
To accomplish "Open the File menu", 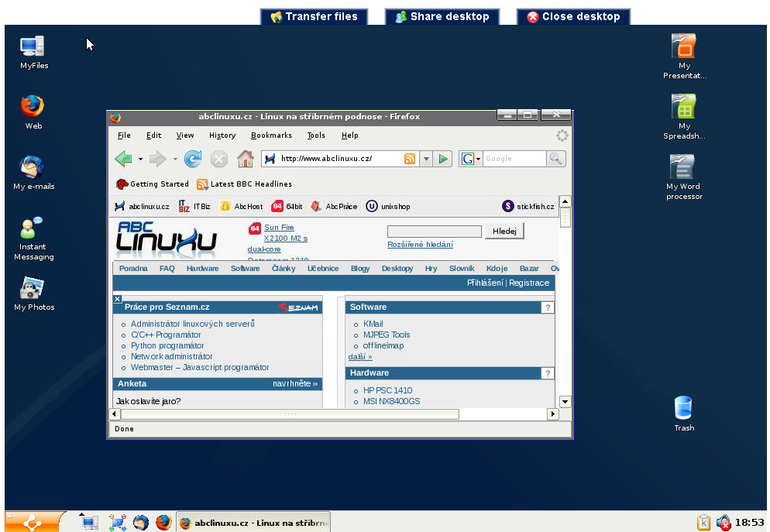I will 124,136.
